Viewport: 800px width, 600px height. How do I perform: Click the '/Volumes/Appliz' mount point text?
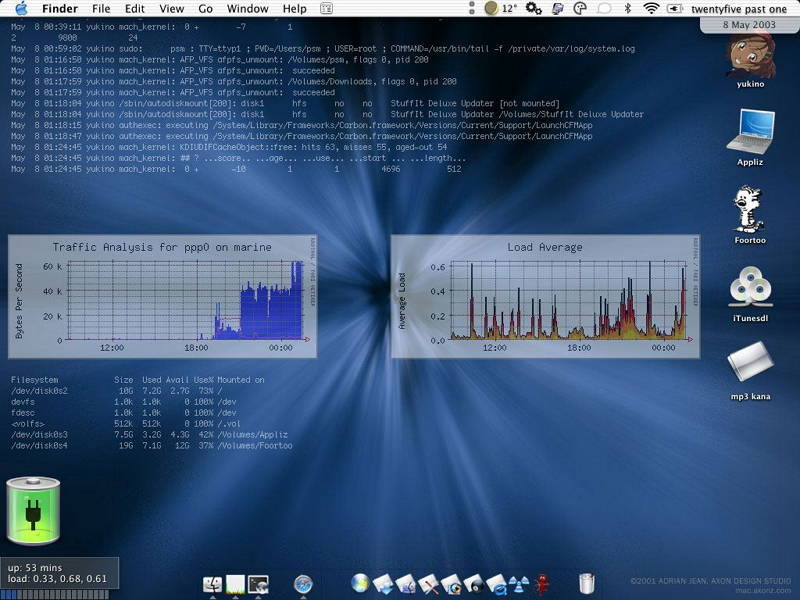point(253,435)
